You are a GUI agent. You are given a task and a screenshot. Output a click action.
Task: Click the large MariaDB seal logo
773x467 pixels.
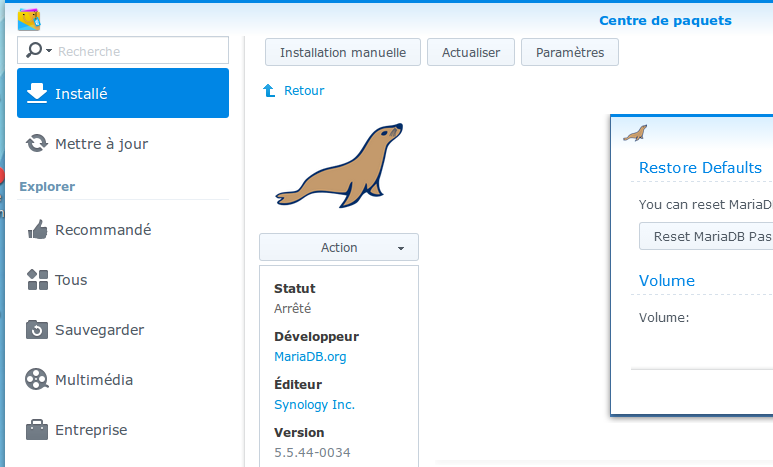click(339, 165)
